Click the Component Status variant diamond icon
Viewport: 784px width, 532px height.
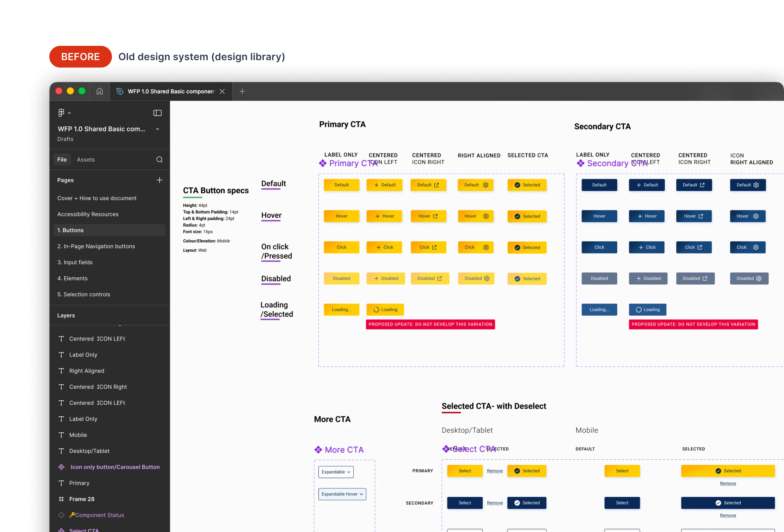61,515
